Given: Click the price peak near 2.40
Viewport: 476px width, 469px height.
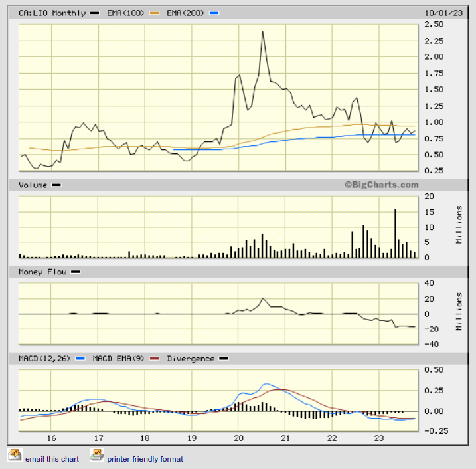Looking at the screenshot, I should pos(263,31).
